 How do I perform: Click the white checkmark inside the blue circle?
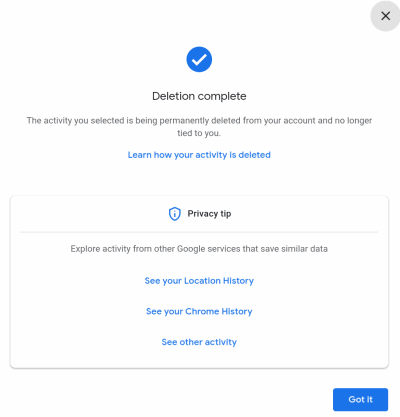pyautogui.click(x=199, y=60)
